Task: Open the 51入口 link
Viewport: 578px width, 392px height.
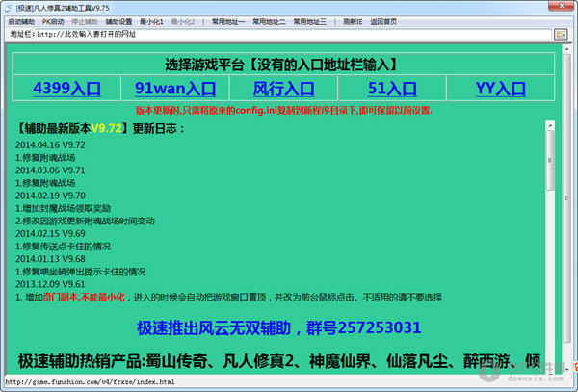Action: coord(392,89)
